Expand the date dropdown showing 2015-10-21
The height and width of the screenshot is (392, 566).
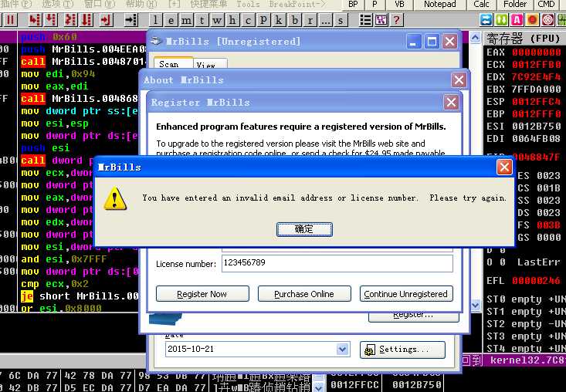tap(343, 349)
